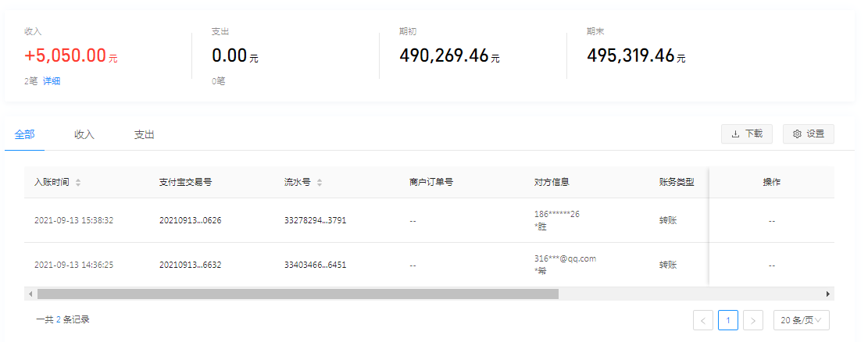Switch to the 全部 tab
This screenshot has height=342, width=868.
click(24, 134)
